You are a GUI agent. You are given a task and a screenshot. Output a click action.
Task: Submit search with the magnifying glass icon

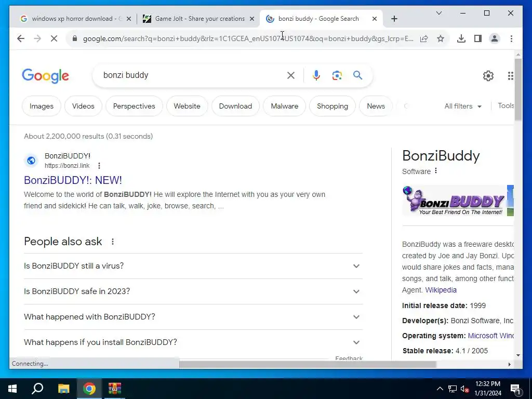(357, 75)
